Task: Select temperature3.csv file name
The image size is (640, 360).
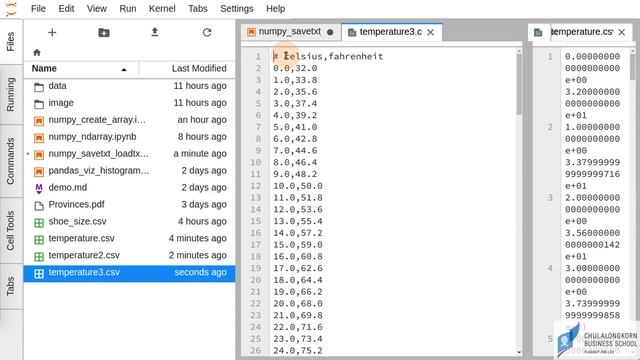Action: 84,272
